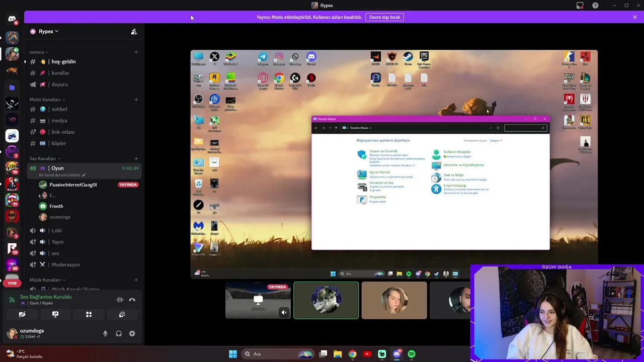The width and height of the screenshot is (644, 362).
Task: Join the Yayın voice channel
Action: pyautogui.click(x=84, y=242)
